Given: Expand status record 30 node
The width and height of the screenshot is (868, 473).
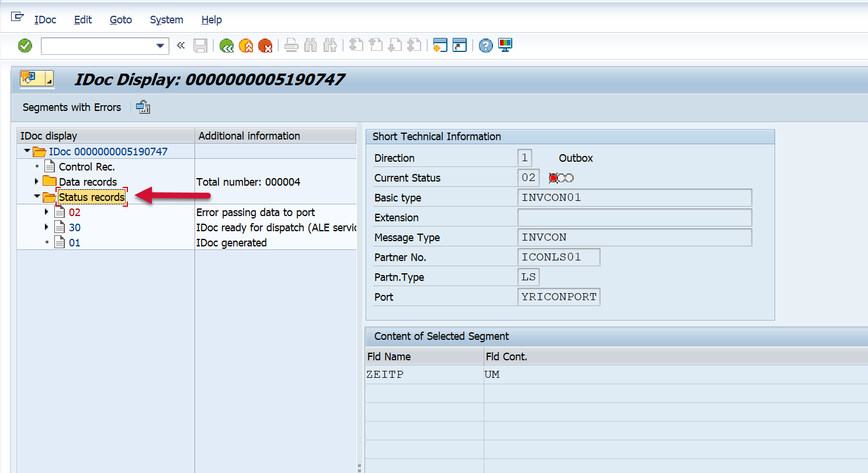Looking at the screenshot, I should click(47, 227).
